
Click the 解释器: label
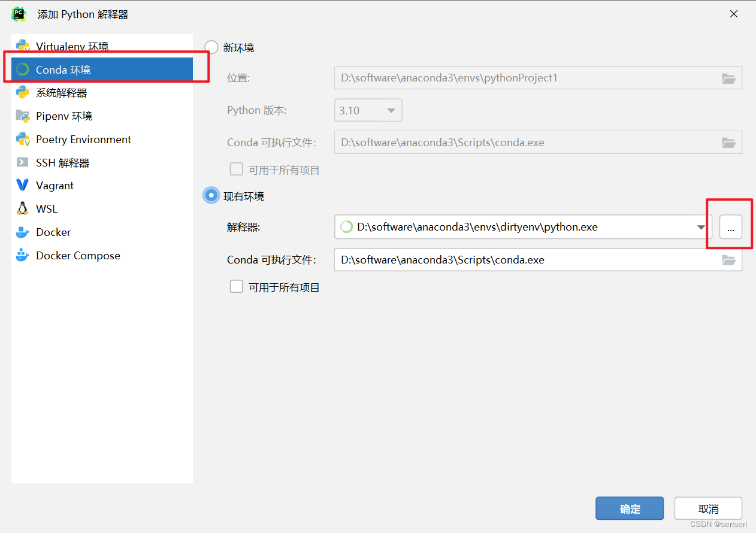click(244, 227)
